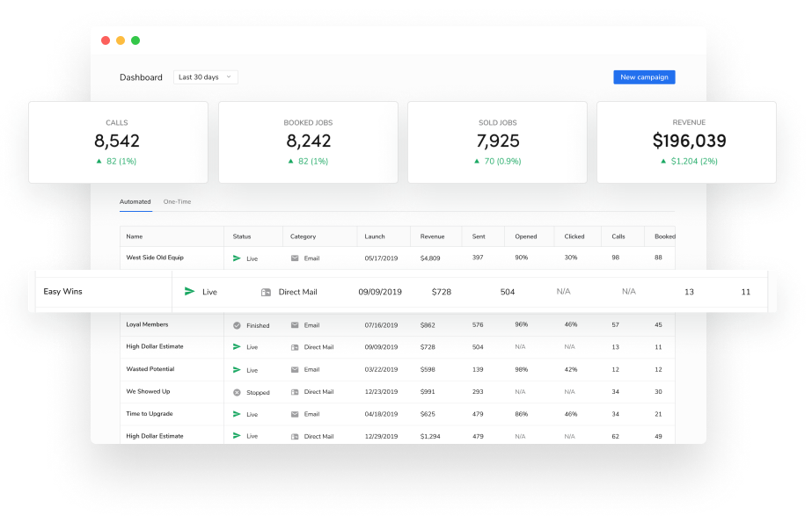The width and height of the screenshot is (812, 523).
Task: Click the Email icon next to Time to Upgrade
Action: point(293,413)
